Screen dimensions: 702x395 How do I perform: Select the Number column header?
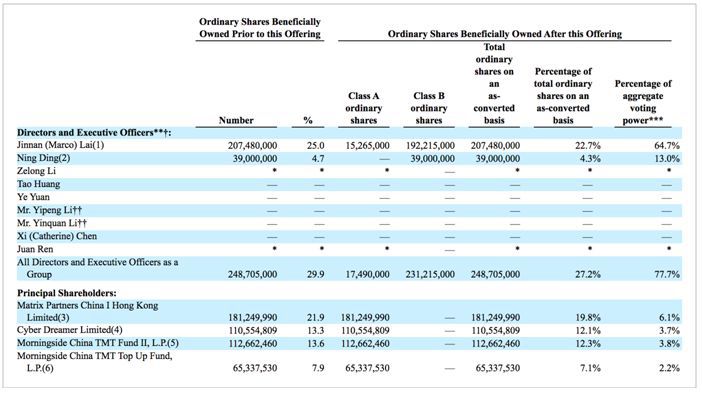click(236, 120)
